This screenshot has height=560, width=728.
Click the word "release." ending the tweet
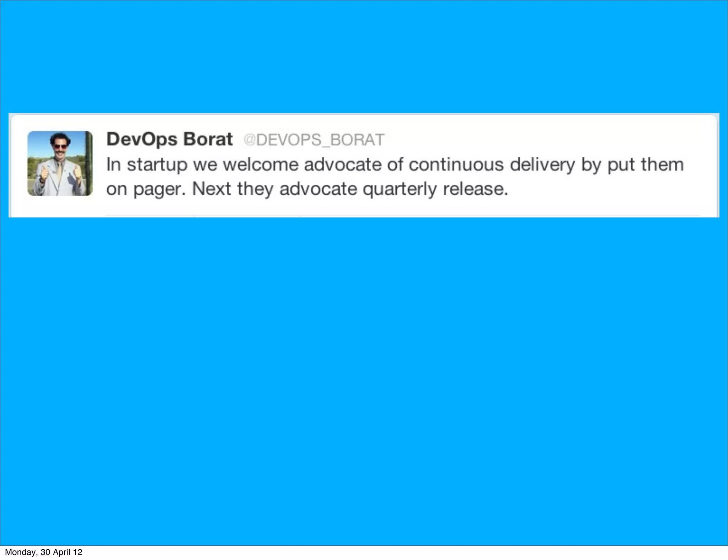click(x=476, y=188)
